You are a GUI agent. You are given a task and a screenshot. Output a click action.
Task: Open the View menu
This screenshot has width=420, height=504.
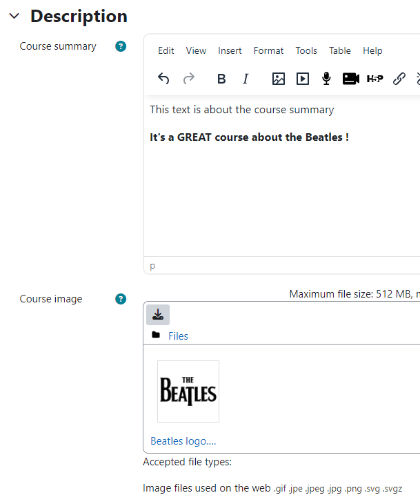(196, 51)
